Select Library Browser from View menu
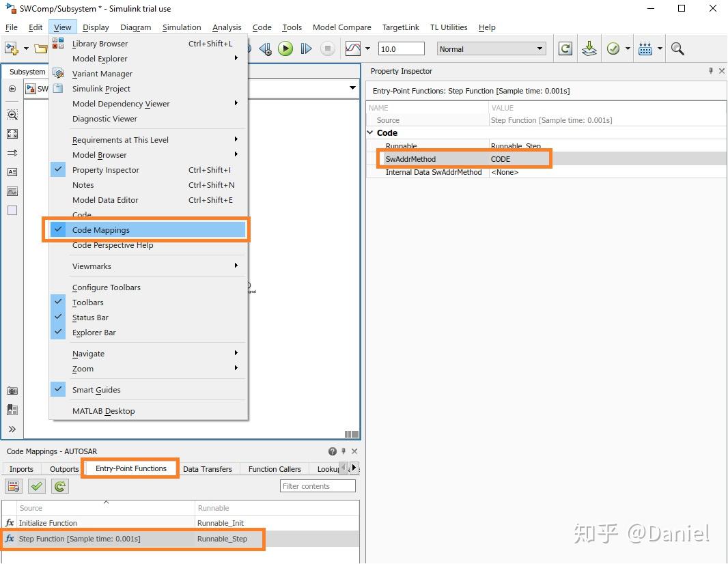 point(148,44)
